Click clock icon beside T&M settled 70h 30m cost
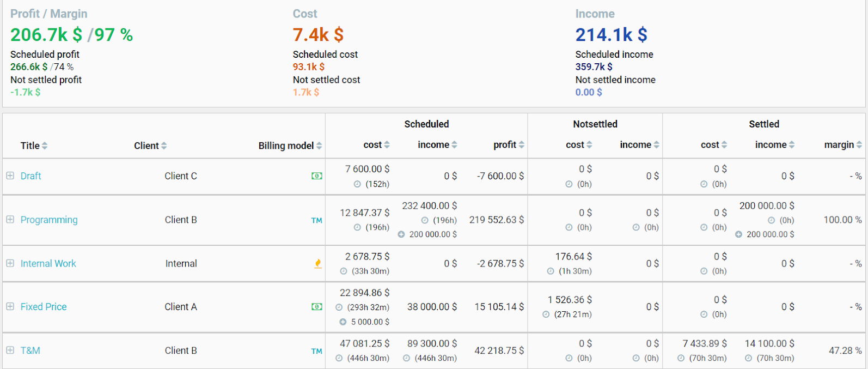 [x=681, y=358]
